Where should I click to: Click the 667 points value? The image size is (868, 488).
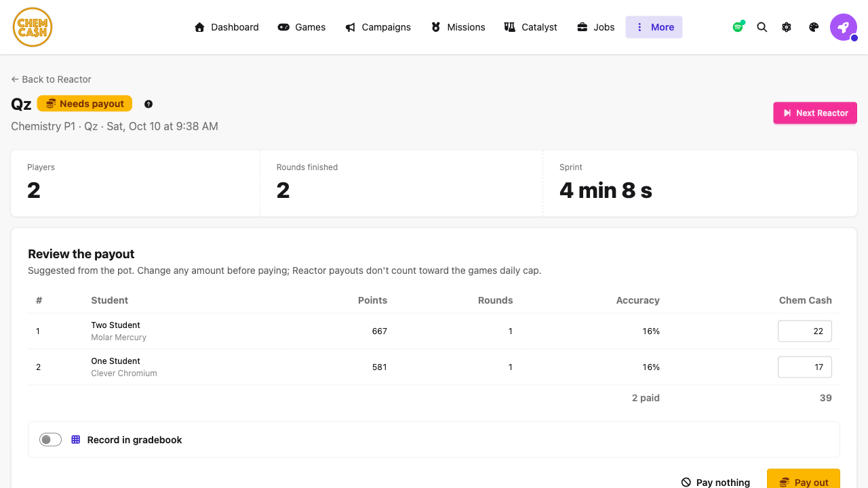coord(380,331)
